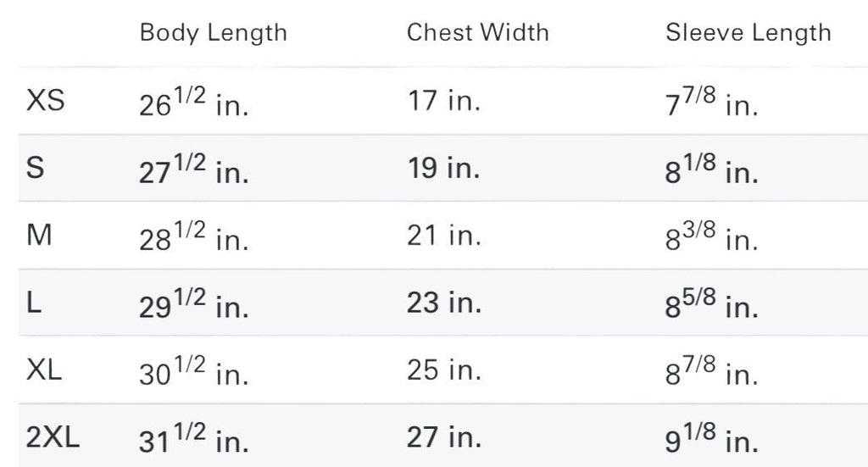Click the 27 in. chest width cell
The height and width of the screenshot is (467, 868).
(x=443, y=438)
